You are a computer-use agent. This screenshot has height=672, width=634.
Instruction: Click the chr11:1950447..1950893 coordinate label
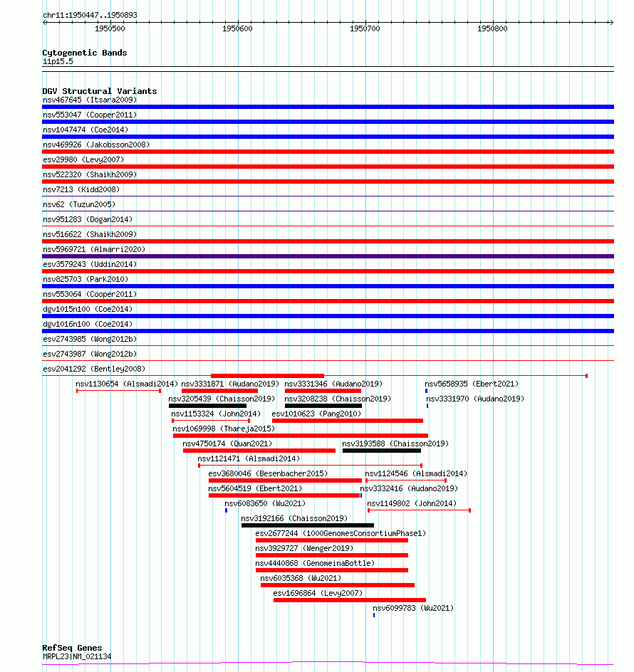click(90, 15)
